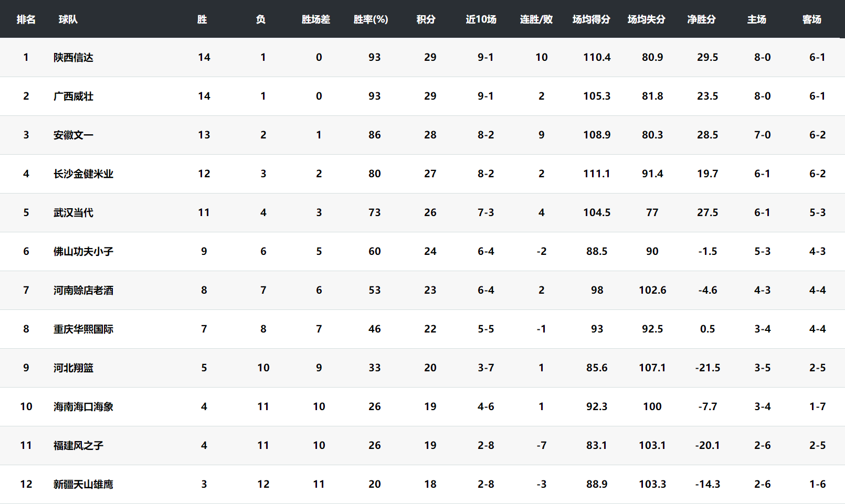The image size is (845, 504).
Task: Open team 福建风之子
Action: click(79, 446)
